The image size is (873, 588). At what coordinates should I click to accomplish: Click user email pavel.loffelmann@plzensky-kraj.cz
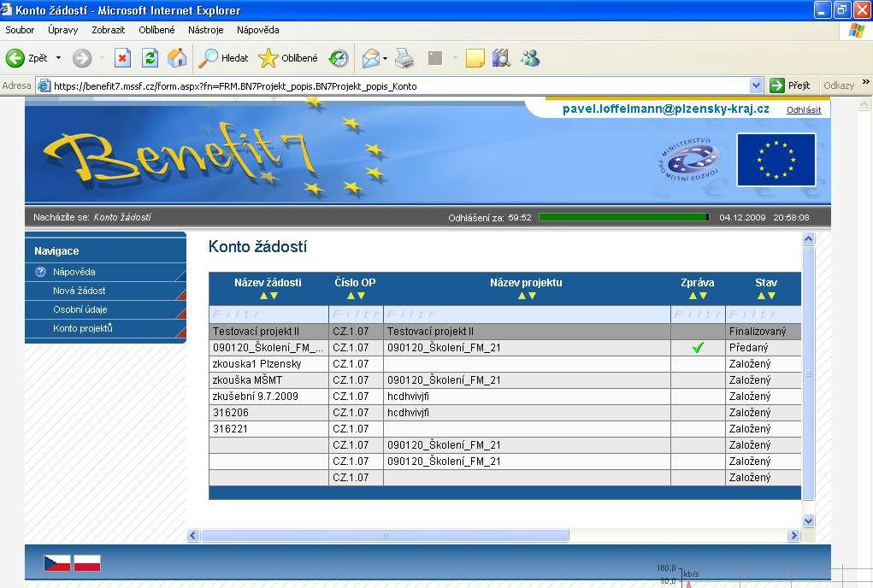click(666, 109)
